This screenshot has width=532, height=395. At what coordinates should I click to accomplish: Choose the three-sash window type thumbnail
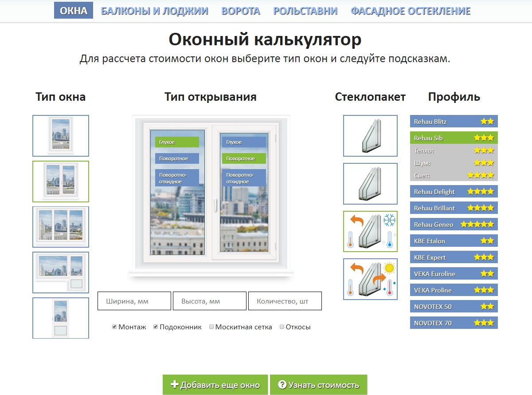tap(61, 227)
